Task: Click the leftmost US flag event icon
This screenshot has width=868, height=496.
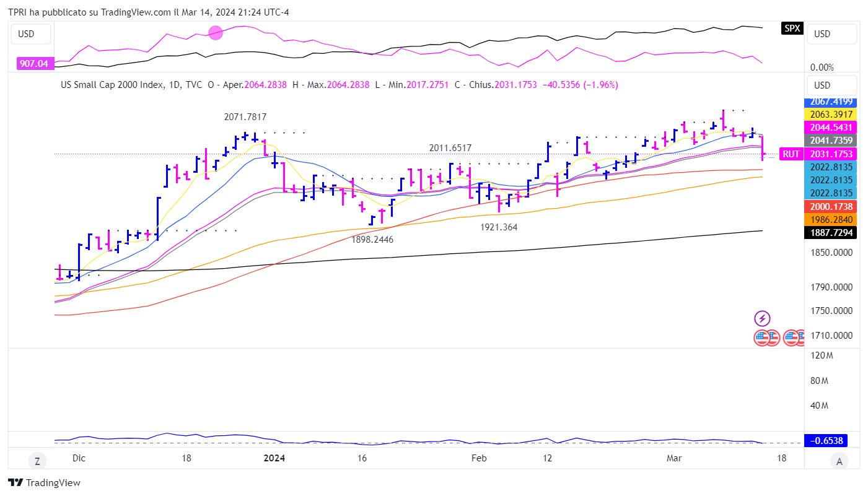Action: click(x=762, y=337)
